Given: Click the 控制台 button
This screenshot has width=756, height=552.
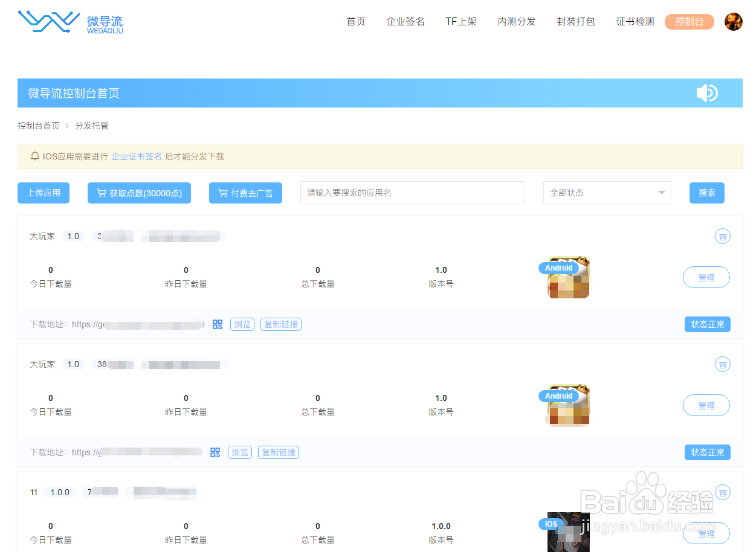Looking at the screenshot, I should (690, 22).
